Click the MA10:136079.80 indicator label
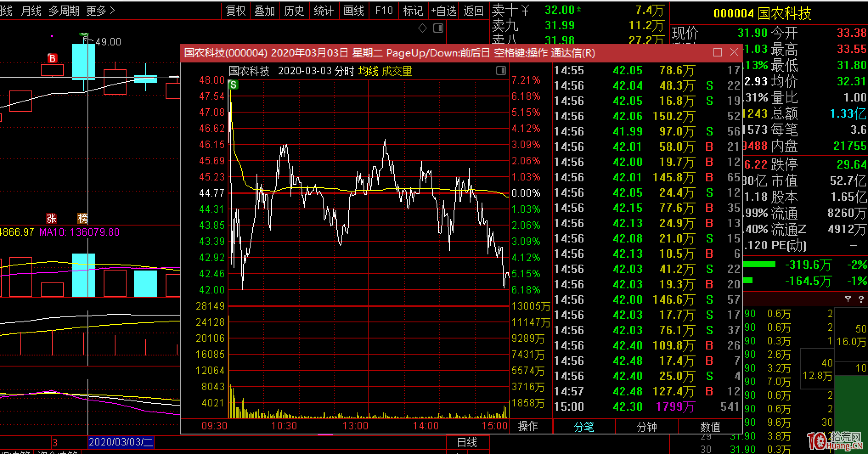This screenshot has height=454, width=868. click(79, 232)
